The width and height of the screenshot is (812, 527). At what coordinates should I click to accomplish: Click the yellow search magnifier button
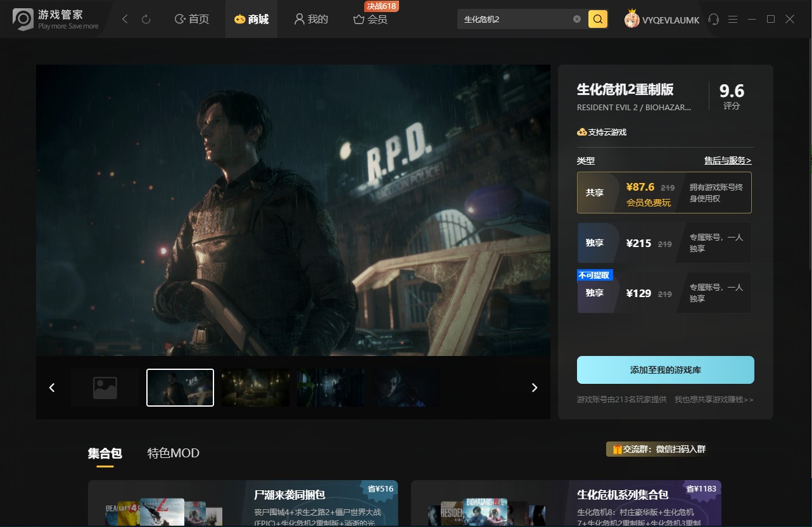[598, 19]
